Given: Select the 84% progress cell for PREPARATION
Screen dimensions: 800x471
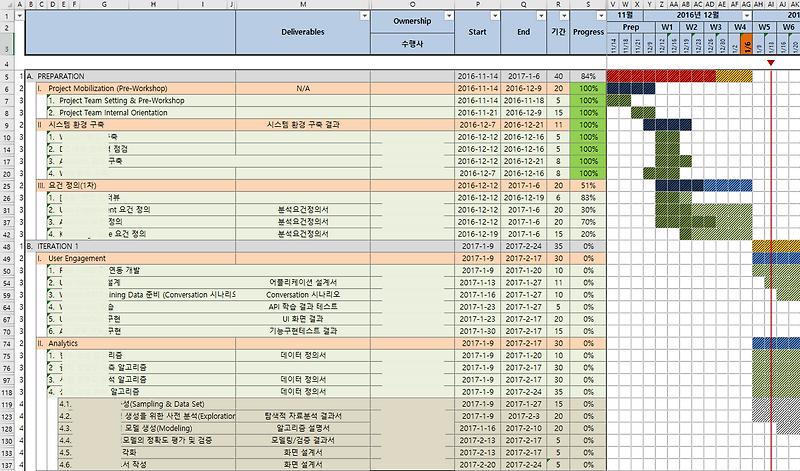Looking at the screenshot, I should pos(588,76).
